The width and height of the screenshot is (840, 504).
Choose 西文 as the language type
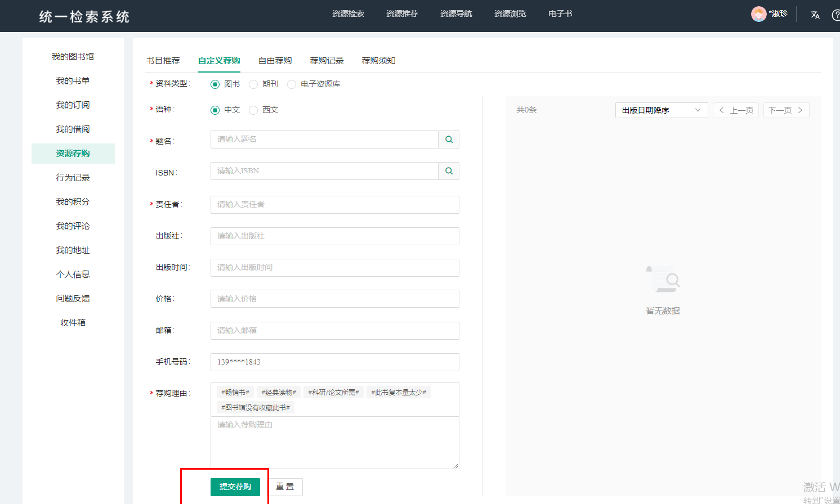click(x=253, y=110)
